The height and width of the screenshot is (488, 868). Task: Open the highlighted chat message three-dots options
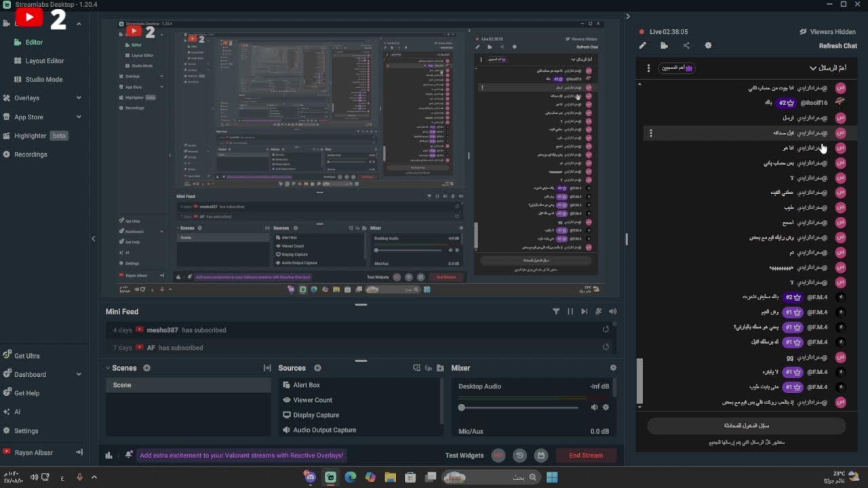(x=651, y=133)
